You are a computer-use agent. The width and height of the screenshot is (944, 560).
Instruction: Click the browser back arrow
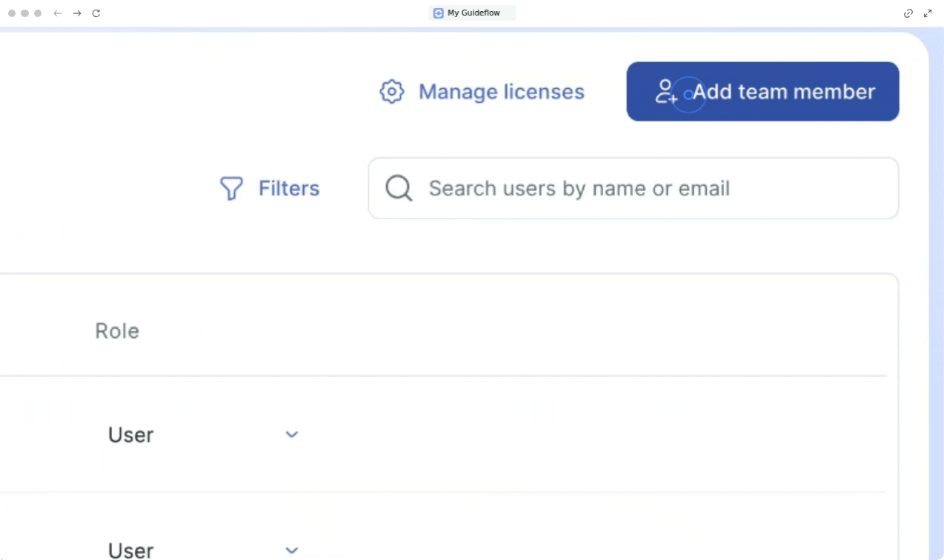click(58, 13)
